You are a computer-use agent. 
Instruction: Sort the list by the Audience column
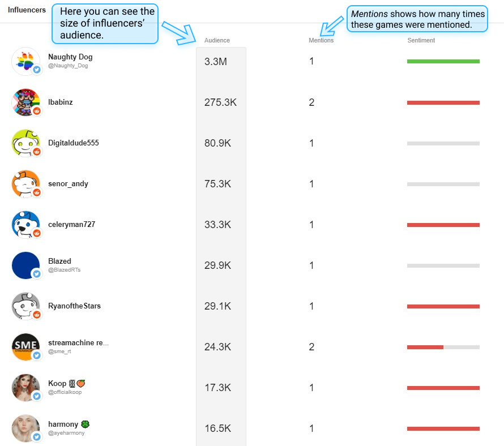coord(217,40)
